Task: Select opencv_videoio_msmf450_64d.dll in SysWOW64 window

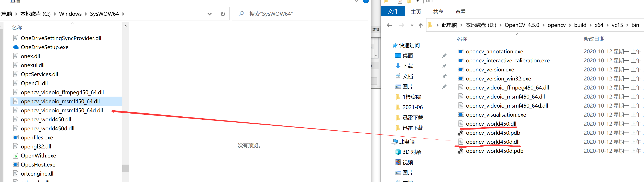Action: point(62,110)
